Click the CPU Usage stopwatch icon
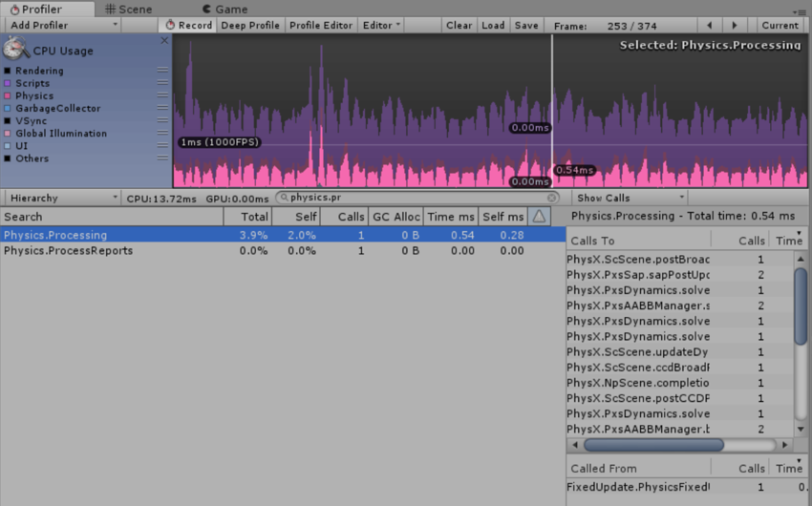 tap(15, 49)
